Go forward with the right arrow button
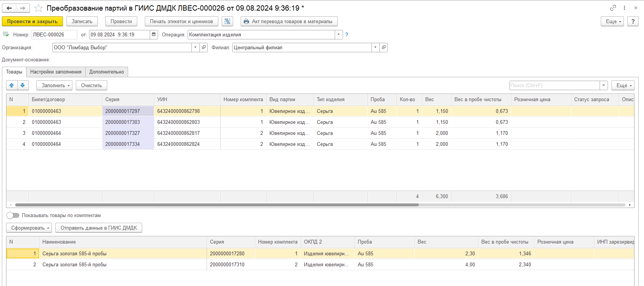This screenshot has height=286, width=644. pos(23,8)
